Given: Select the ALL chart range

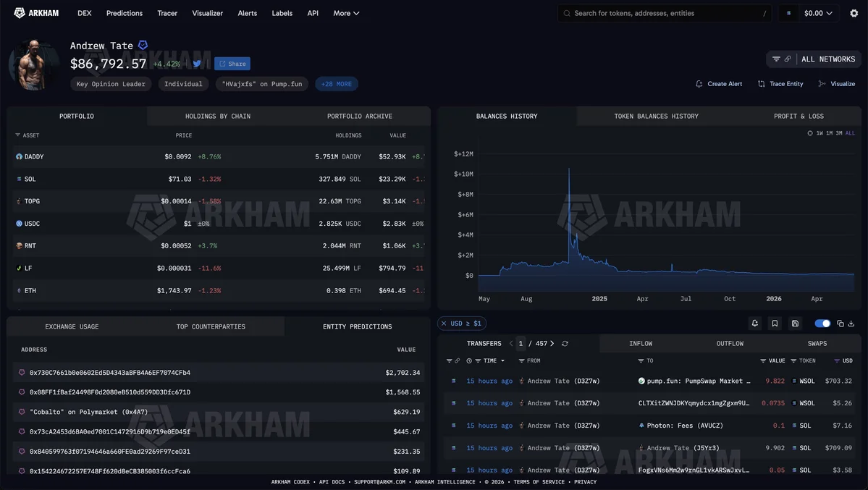Looking at the screenshot, I should point(850,133).
